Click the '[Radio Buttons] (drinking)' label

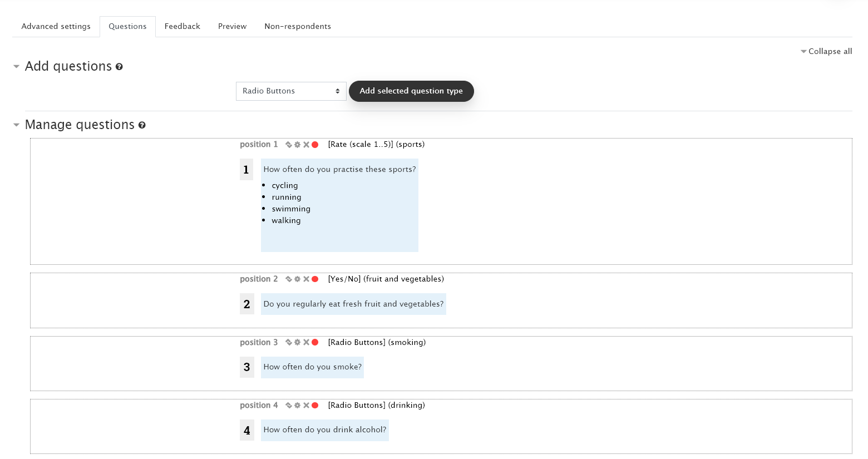(x=376, y=405)
